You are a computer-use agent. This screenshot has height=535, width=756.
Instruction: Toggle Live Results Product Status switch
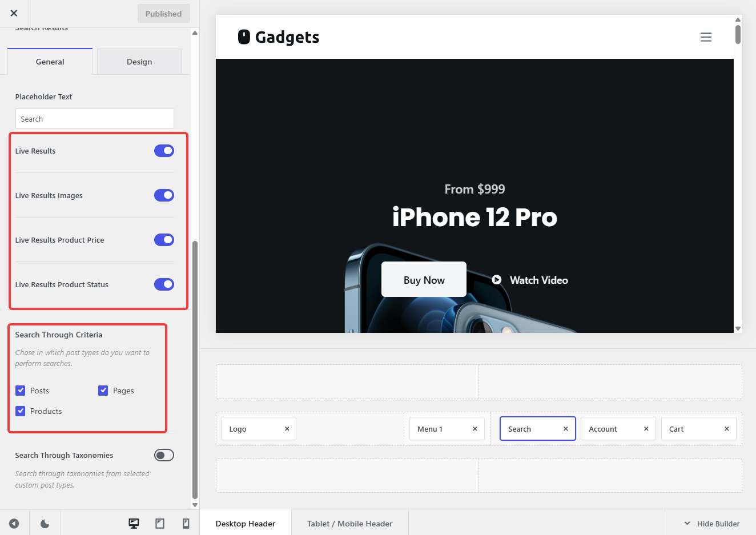click(164, 284)
